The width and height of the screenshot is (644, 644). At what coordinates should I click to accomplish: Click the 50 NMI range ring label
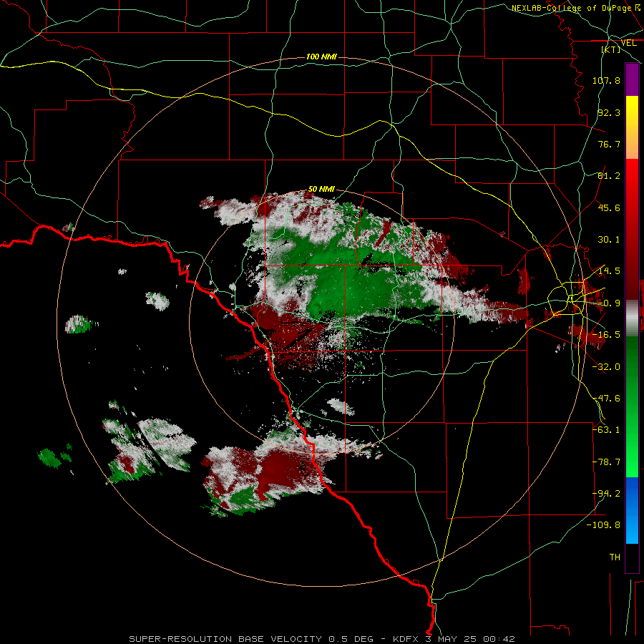point(321,189)
